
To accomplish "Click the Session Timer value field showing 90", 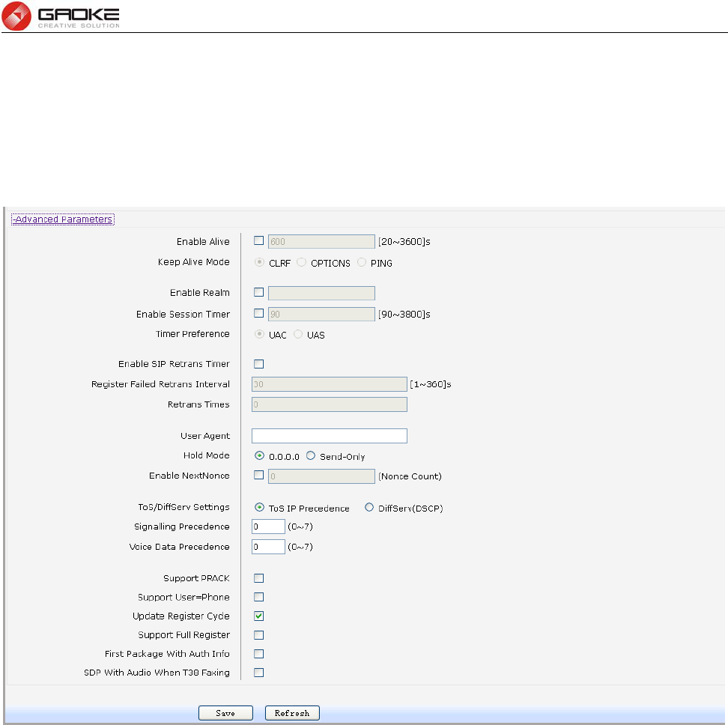I will pos(321,315).
